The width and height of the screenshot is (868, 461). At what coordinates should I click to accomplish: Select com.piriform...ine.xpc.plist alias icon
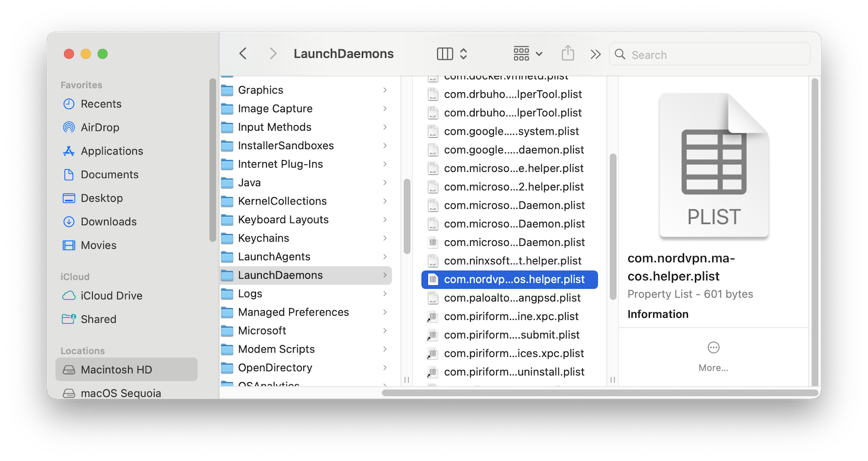432,317
